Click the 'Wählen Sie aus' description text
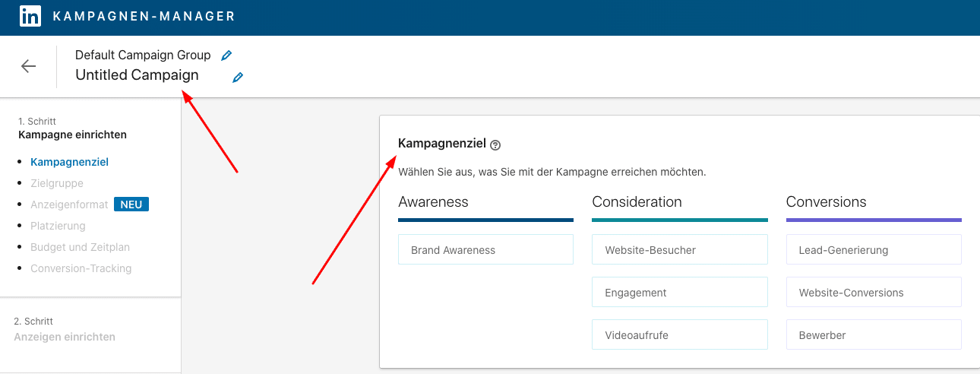 pos(552,172)
